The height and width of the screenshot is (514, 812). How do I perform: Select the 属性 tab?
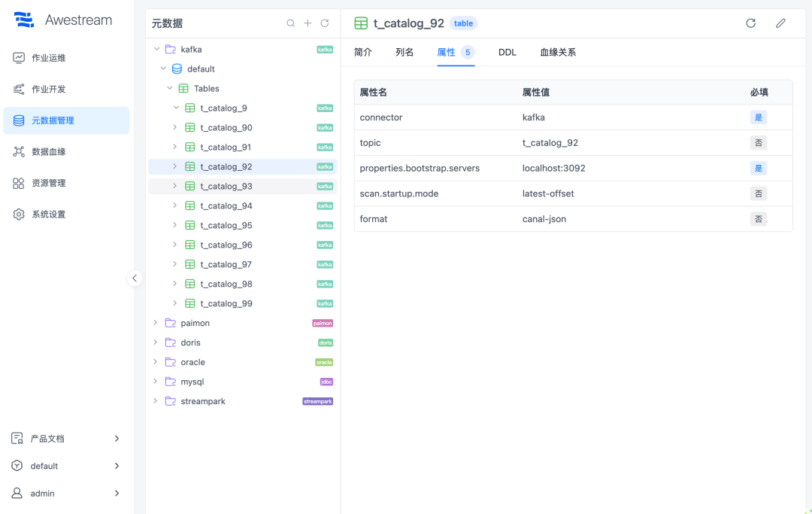point(456,53)
